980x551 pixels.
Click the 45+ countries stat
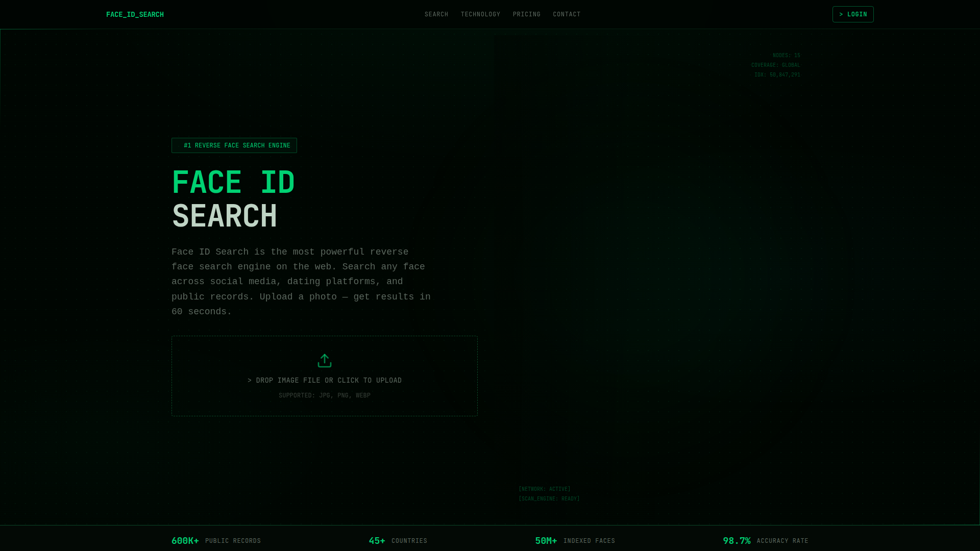click(398, 541)
